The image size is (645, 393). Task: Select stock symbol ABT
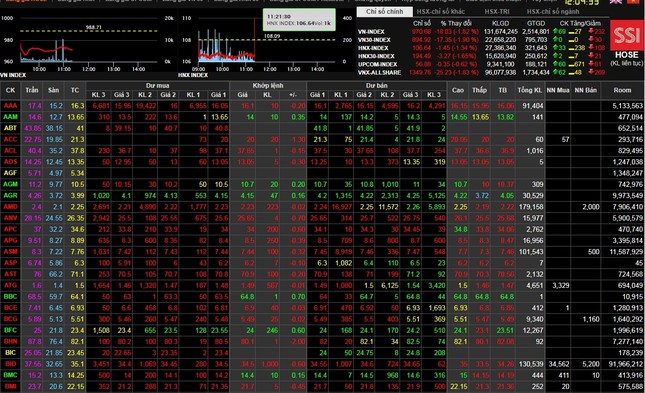coord(11,128)
